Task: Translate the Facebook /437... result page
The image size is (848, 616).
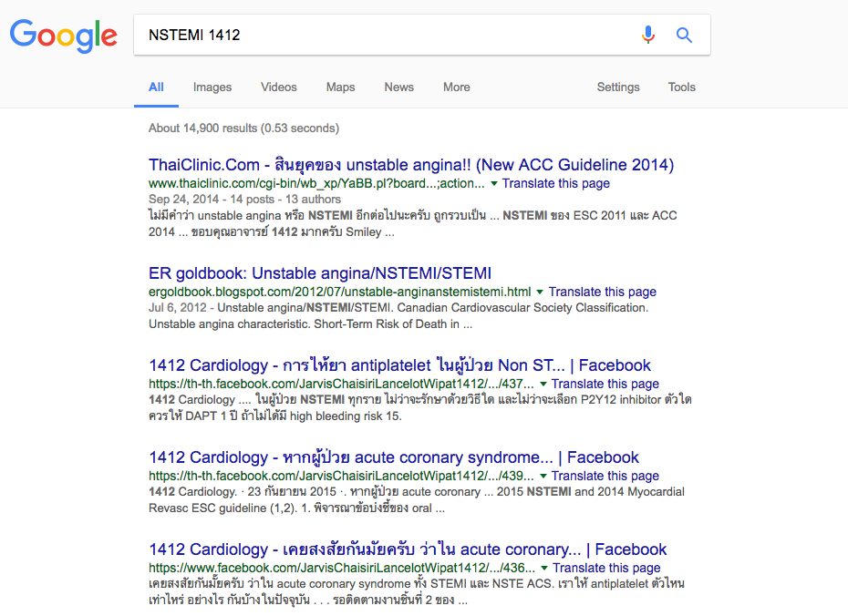Action: [605, 384]
